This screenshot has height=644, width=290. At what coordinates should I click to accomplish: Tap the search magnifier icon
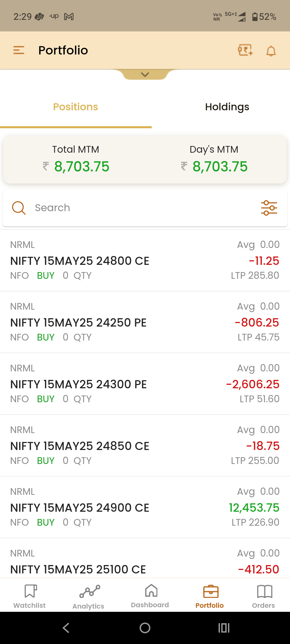coord(19,208)
